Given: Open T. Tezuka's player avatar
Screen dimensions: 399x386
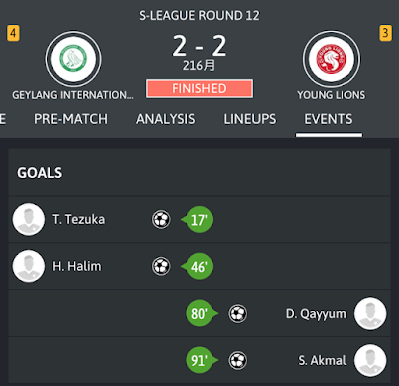Looking at the screenshot, I should point(29,220).
